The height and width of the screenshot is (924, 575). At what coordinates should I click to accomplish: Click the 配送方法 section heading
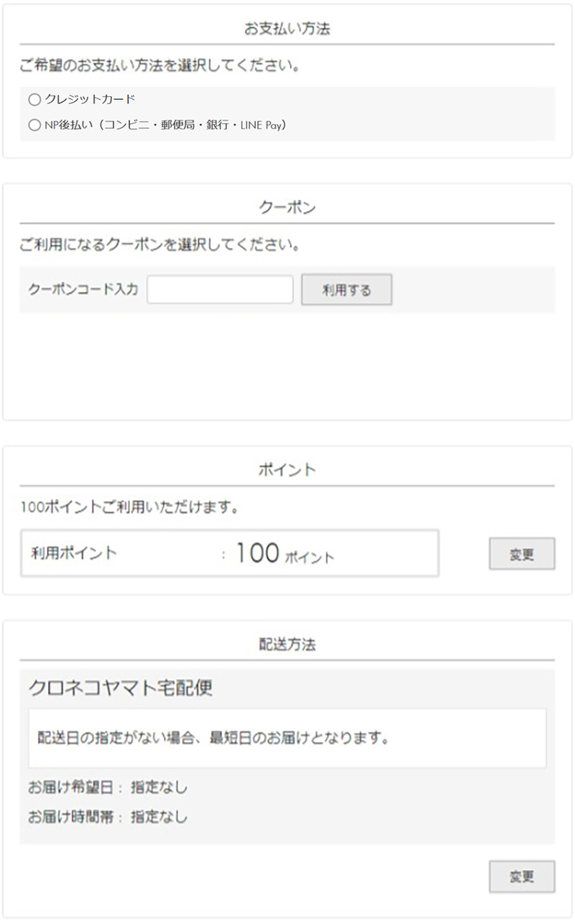287,645
